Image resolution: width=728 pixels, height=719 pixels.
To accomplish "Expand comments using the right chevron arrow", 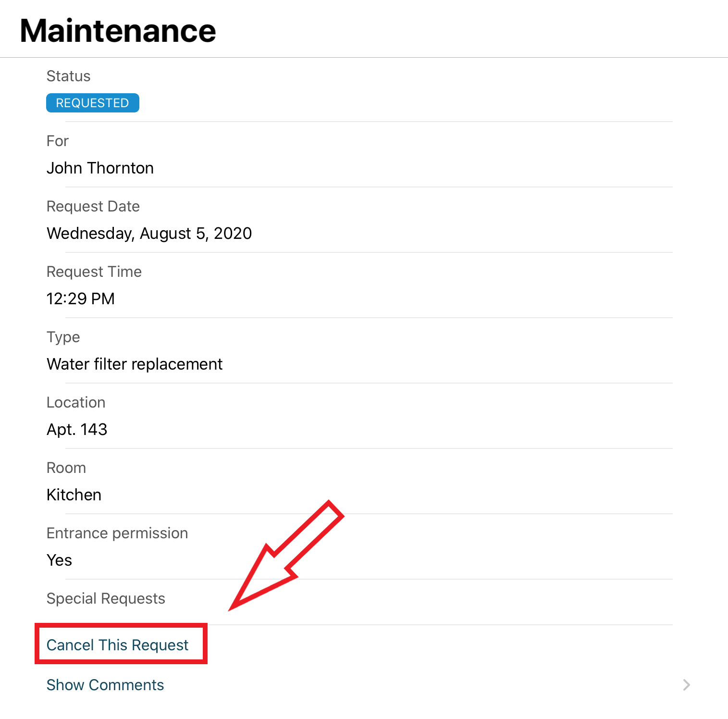I will coord(686,685).
